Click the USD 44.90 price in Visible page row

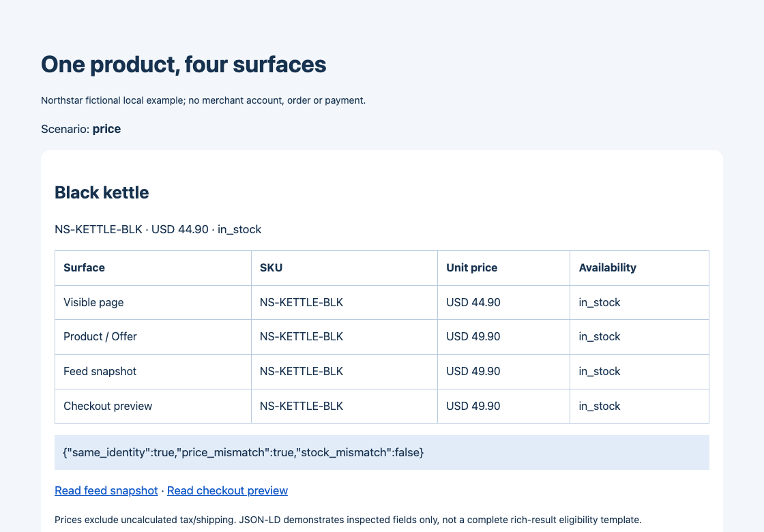[473, 303]
